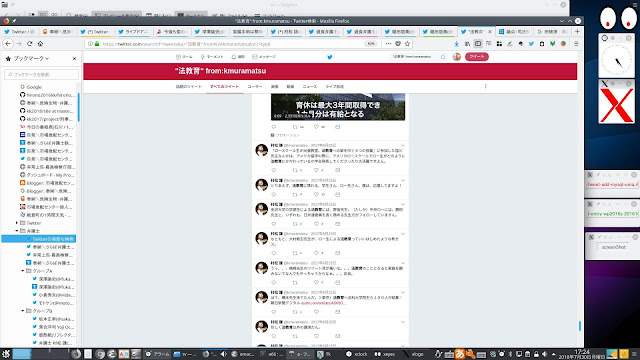
Task: Like the ロースクール生 tweet
Action: point(316,170)
